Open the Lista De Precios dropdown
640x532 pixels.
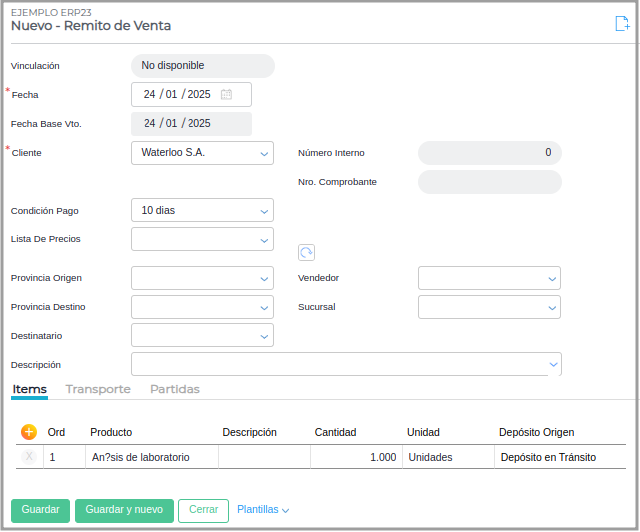tap(264, 240)
